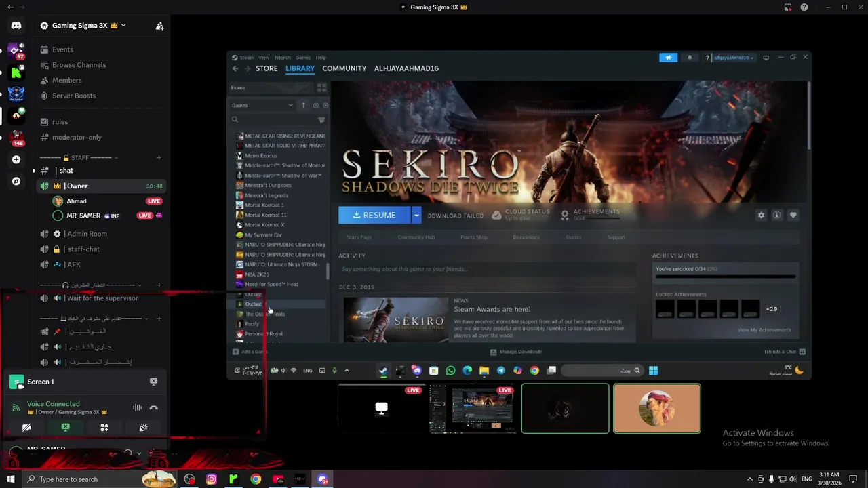Click the sort arrow in Steam library header

[303, 106]
